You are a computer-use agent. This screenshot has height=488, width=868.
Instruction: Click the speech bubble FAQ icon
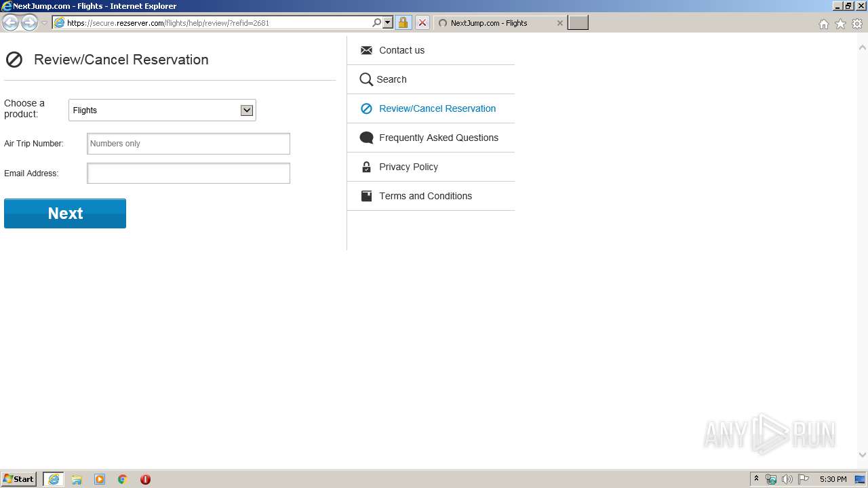[366, 138]
